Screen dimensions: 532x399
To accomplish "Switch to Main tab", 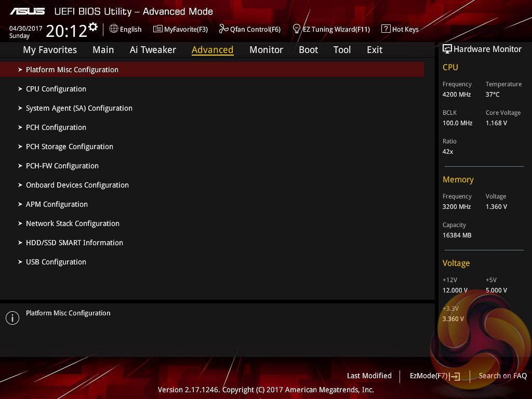I will [103, 50].
